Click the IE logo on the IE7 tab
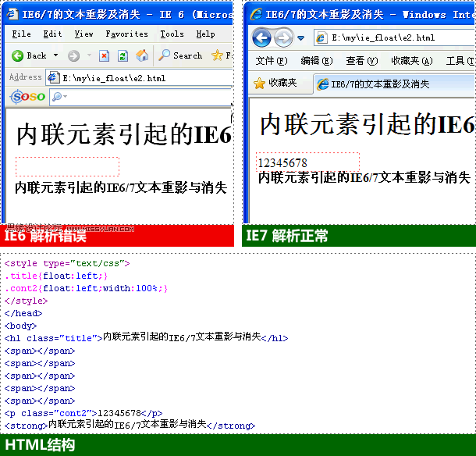 pos(323,84)
